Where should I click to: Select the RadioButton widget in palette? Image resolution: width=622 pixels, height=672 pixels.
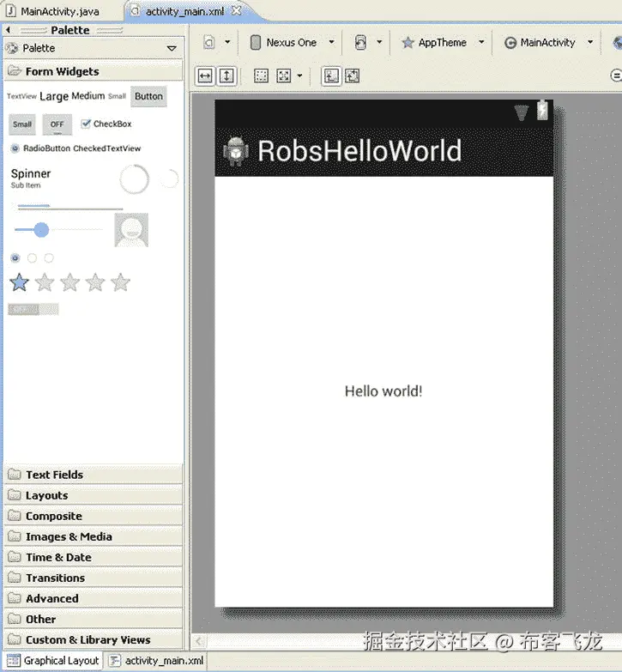[x=40, y=148]
